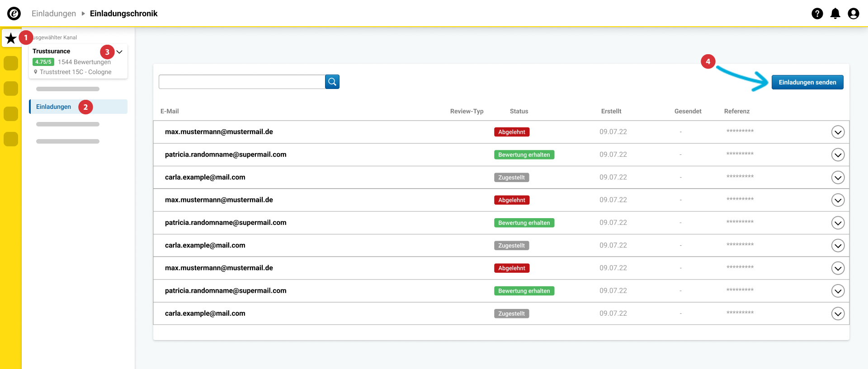Click the second Abgelehnt status badge

click(512, 200)
